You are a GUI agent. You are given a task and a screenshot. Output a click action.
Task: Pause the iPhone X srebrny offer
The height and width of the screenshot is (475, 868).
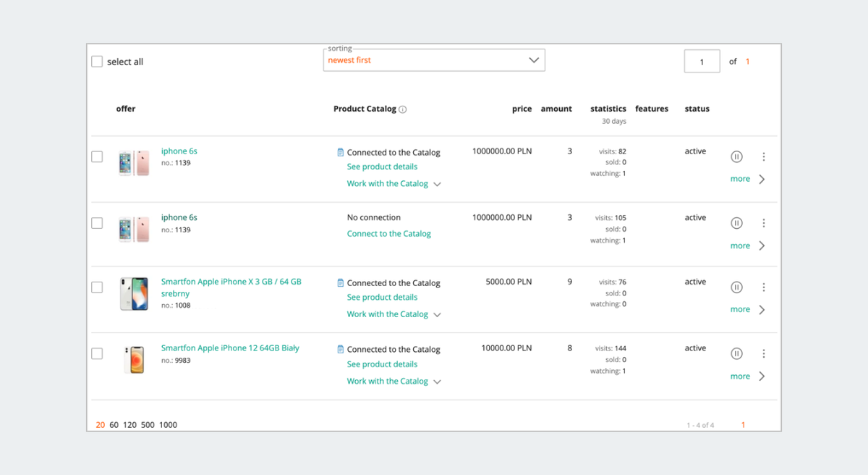736,287
